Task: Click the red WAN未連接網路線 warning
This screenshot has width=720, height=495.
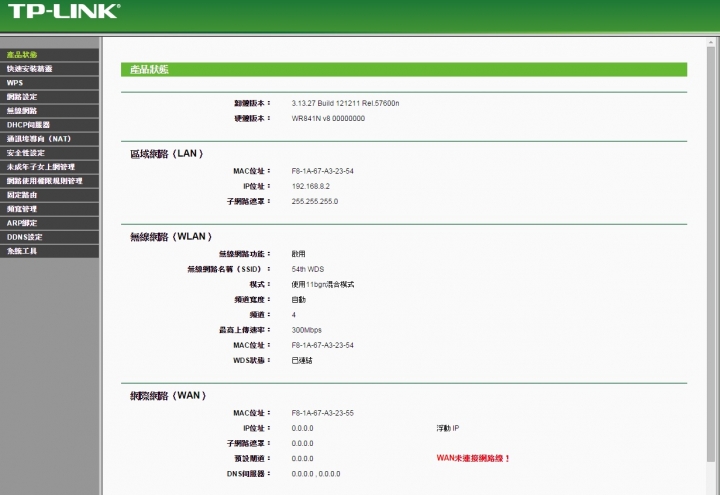Action: [473, 458]
